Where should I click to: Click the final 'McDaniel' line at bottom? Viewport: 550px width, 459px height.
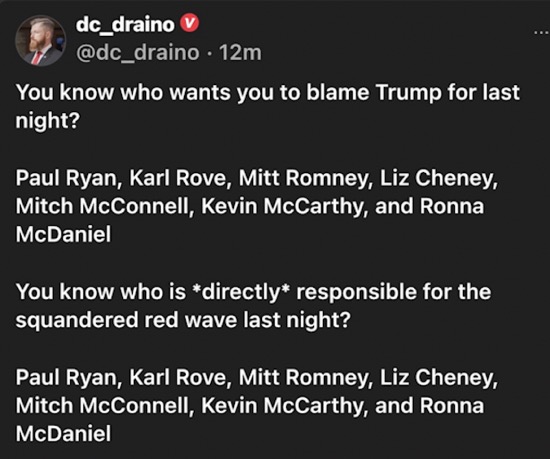63,434
